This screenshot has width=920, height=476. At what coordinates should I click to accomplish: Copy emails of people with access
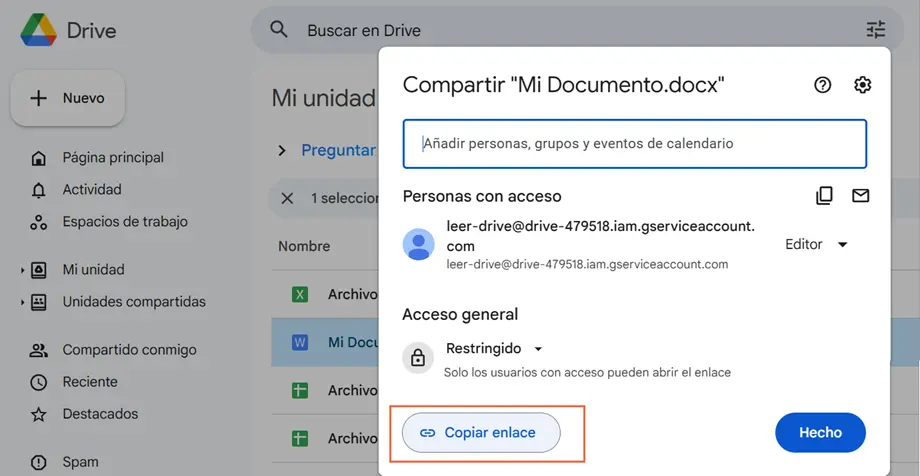(824, 195)
